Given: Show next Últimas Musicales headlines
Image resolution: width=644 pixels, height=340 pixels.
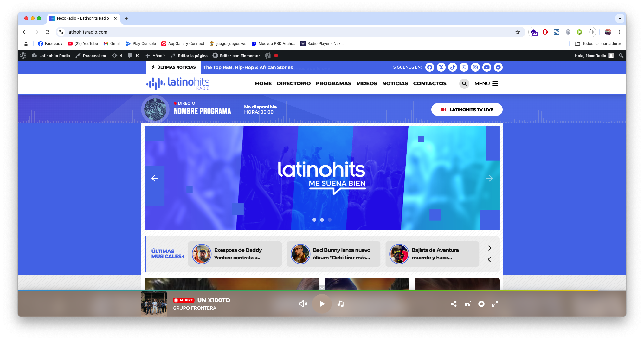Looking at the screenshot, I should [x=490, y=248].
